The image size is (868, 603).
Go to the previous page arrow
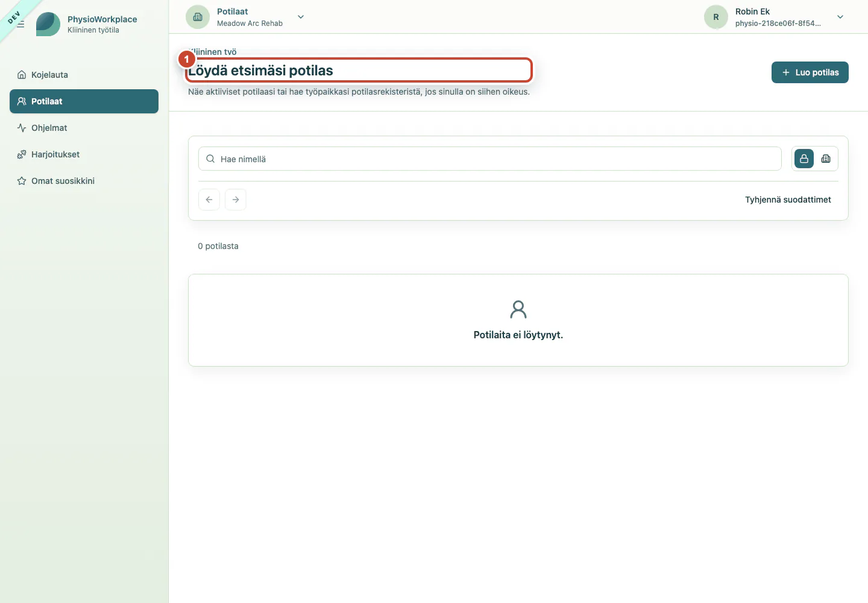[209, 200]
